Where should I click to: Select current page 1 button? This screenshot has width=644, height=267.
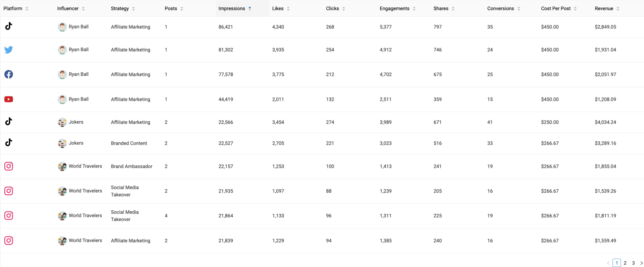click(616, 263)
